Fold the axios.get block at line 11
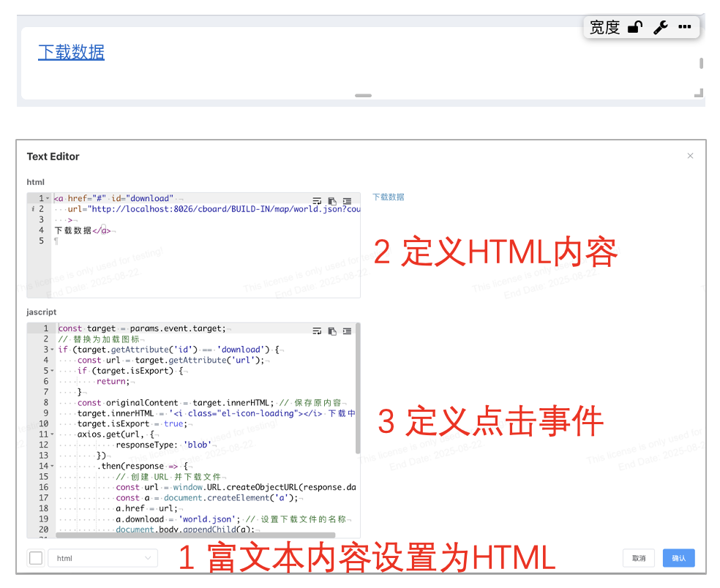Viewport: 720px width, 588px height. click(52, 434)
